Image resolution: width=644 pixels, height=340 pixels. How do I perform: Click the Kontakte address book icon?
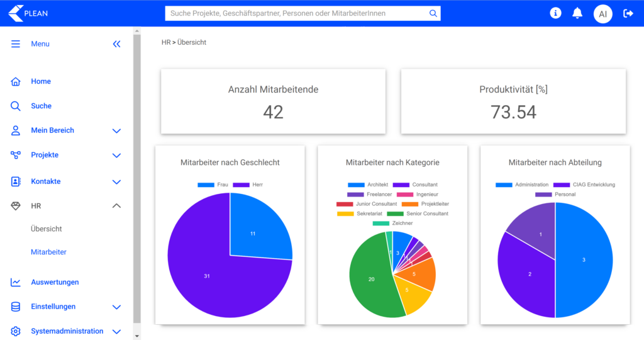pos(16,181)
